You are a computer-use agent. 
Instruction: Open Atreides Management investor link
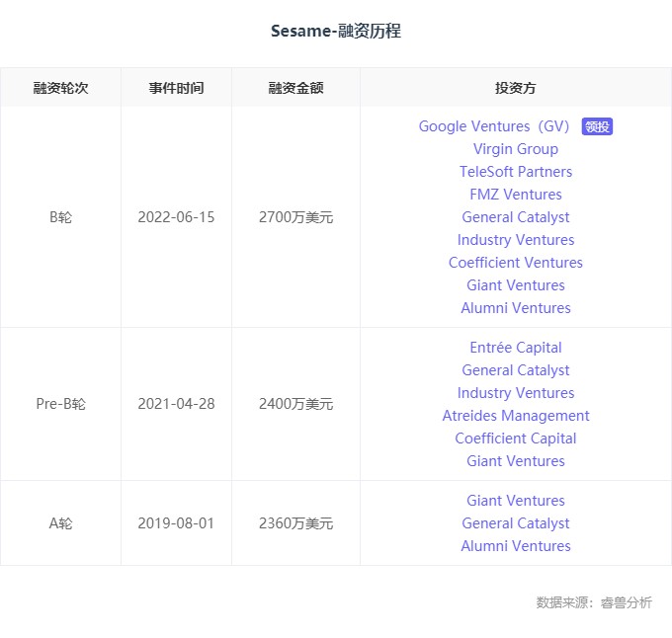516,416
